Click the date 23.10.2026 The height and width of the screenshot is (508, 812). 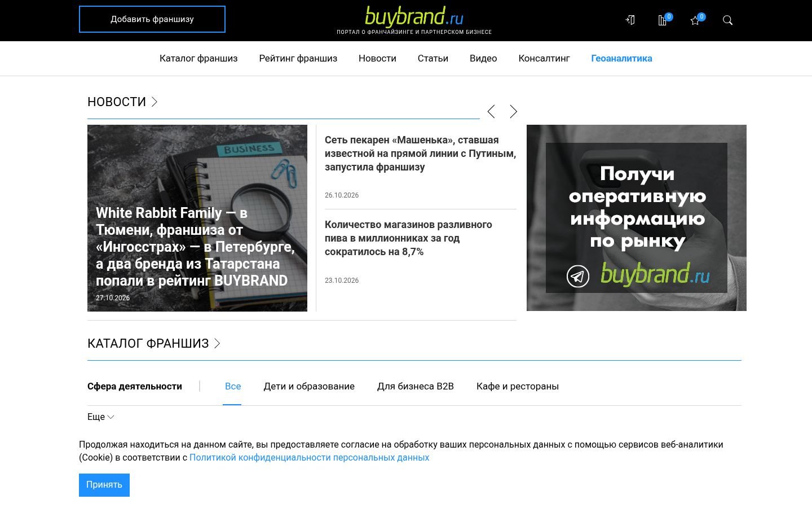tap(342, 281)
